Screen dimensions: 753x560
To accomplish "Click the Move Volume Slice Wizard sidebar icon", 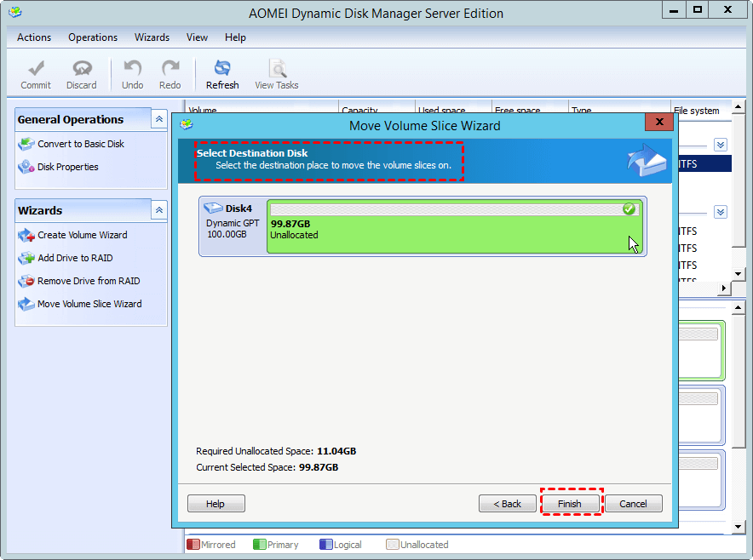I will click(26, 304).
